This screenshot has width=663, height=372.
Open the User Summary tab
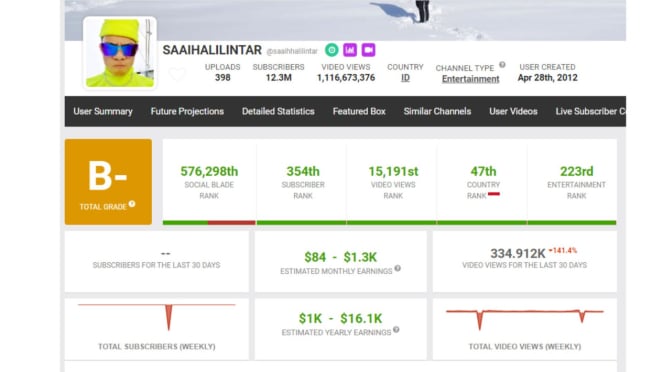pyautogui.click(x=103, y=111)
